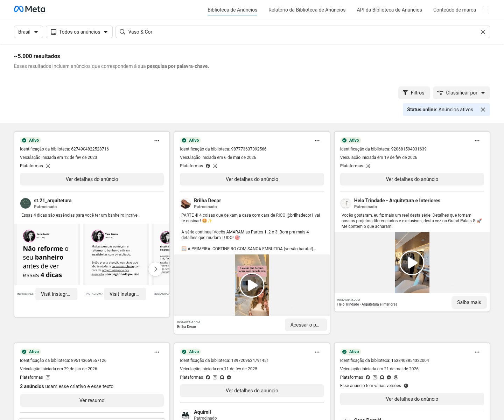The width and height of the screenshot is (504, 420).
Task: Click Ver resumo for ad 895143669557126
Action: 92,400
